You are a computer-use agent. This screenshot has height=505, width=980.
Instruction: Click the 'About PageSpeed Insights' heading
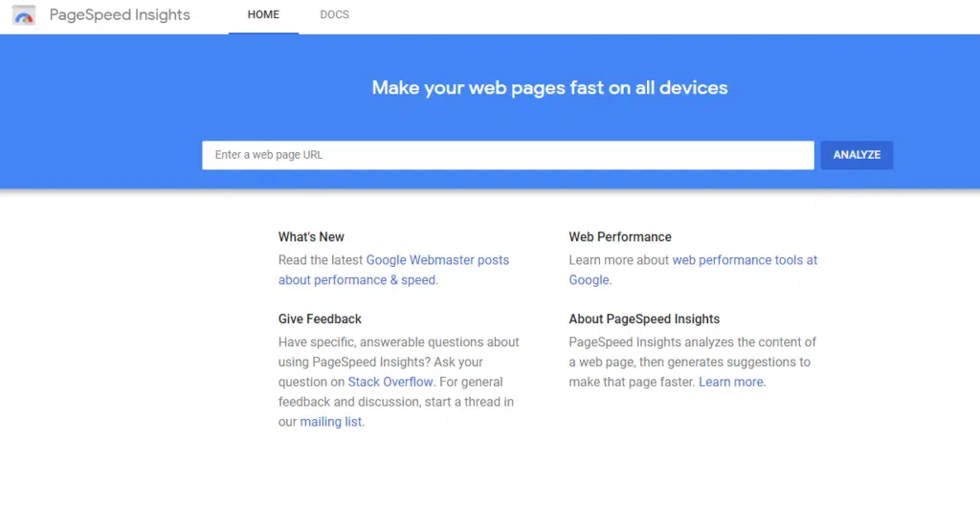[644, 318]
